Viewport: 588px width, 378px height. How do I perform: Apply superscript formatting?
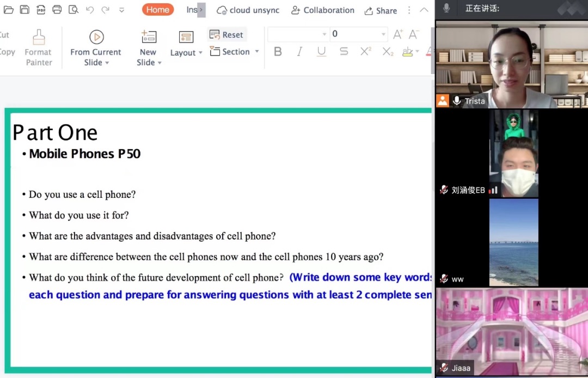tap(365, 51)
